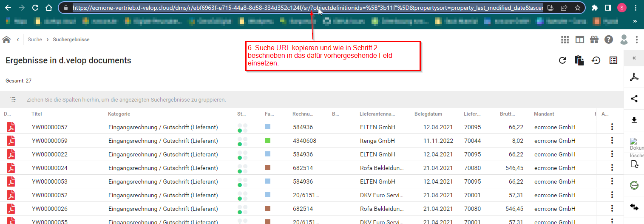Open row actions menu for YW00000057
Image resolution: width=644 pixels, height=224 pixels.
tap(612, 127)
